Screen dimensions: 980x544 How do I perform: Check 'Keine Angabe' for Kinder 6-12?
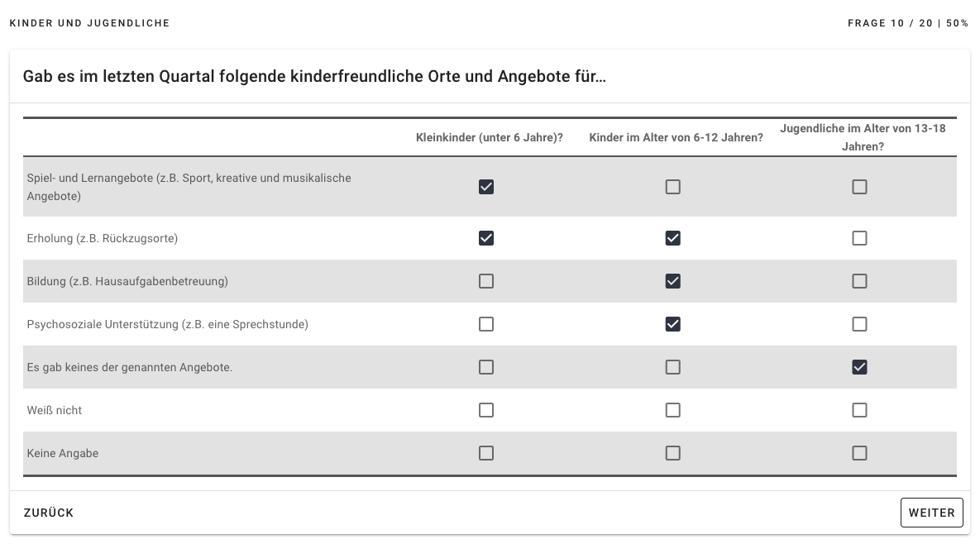click(x=673, y=453)
